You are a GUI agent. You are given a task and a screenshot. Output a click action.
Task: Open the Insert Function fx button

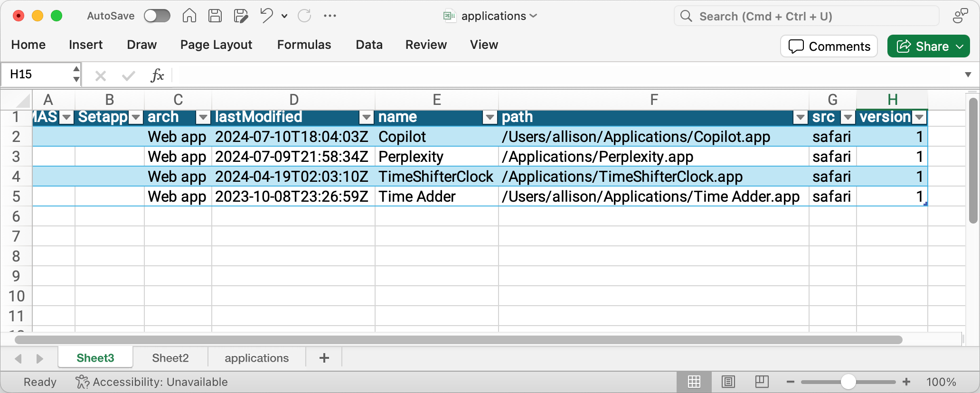(x=157, y=75)
